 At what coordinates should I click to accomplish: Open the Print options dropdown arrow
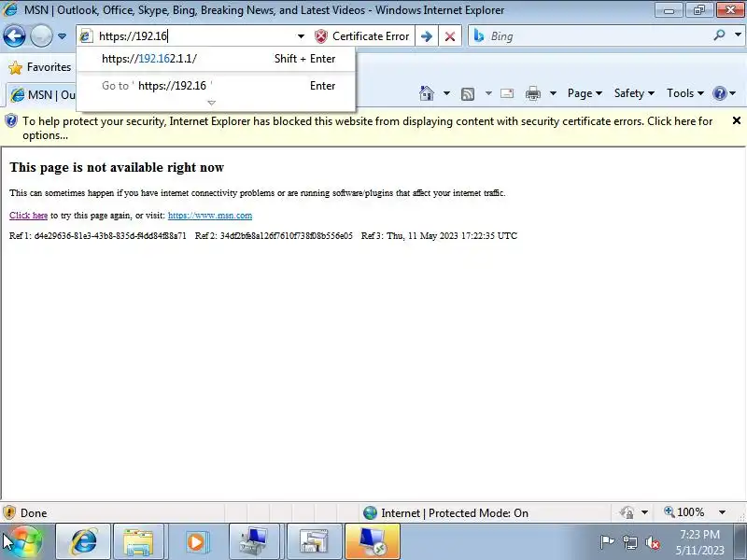click(x=553, y=93)
